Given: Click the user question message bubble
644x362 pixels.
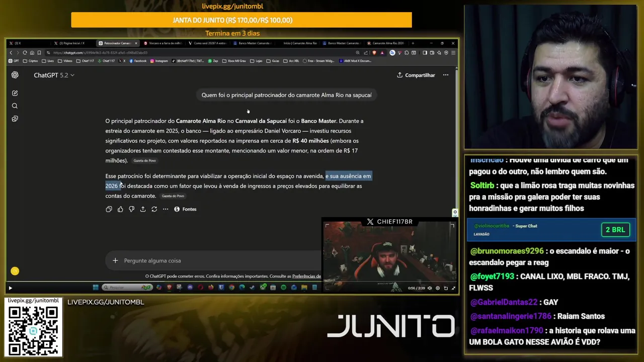Looking at the screenshot, I should (286, 95).
